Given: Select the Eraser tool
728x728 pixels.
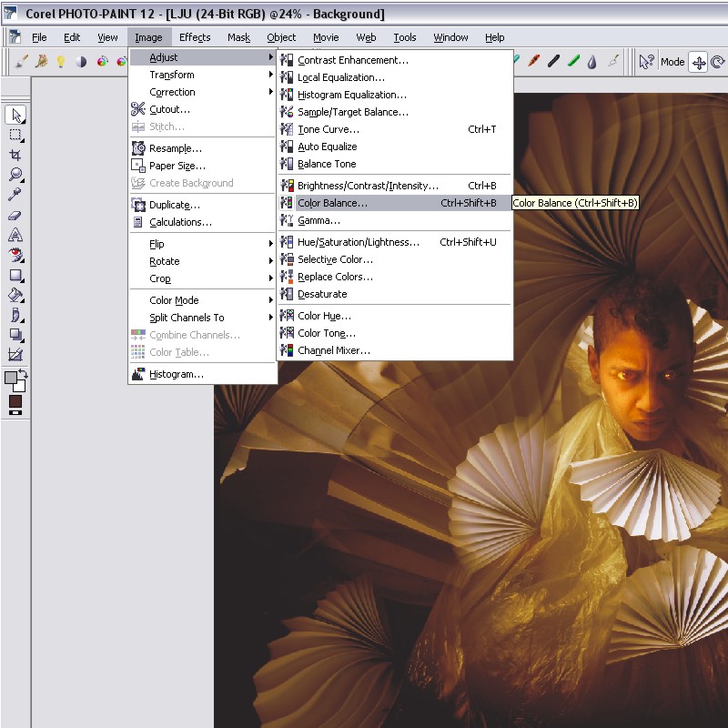Looking at the screenshot, I should coord(15,216).
